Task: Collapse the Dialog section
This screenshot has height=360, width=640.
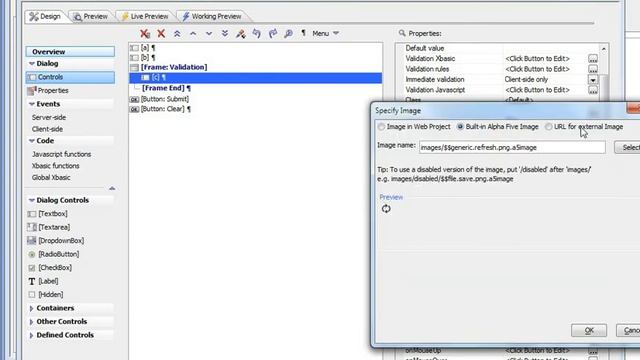Action: pyautogui.click(x=32, y=64)
